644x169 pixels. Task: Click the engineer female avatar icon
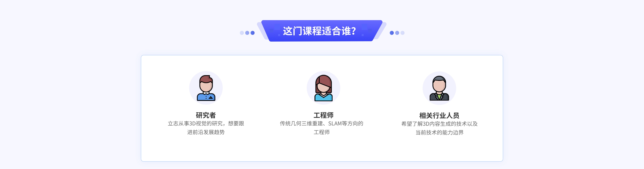click(x=323, y=88)
